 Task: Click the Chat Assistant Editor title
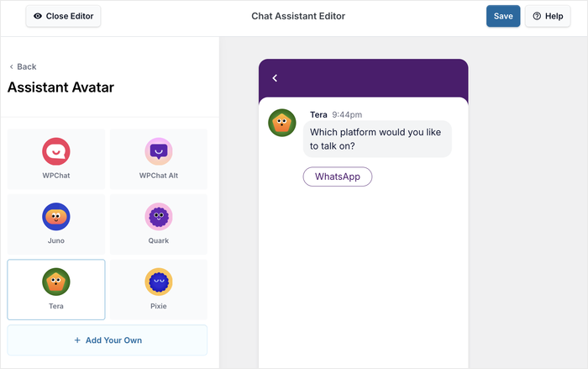click(x=298, y=16)
